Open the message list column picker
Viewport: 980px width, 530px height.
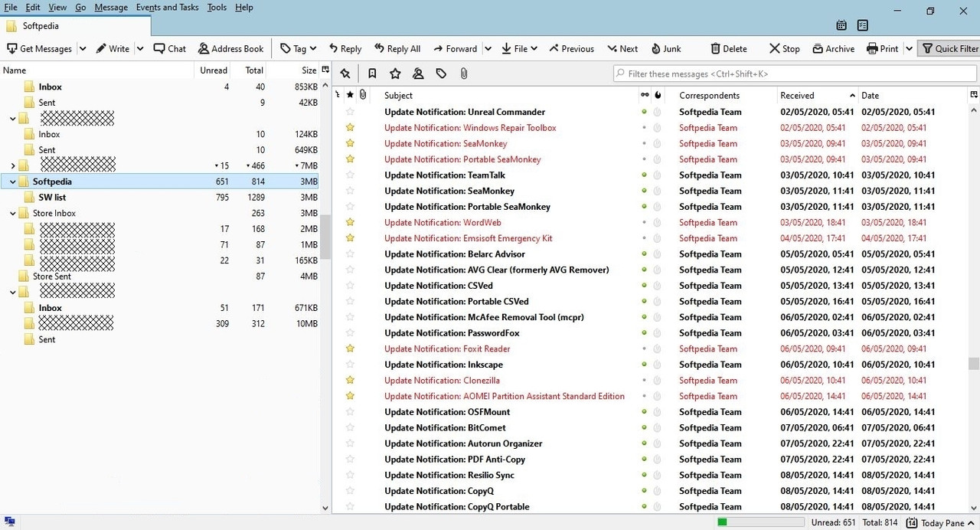coord(974,95)
